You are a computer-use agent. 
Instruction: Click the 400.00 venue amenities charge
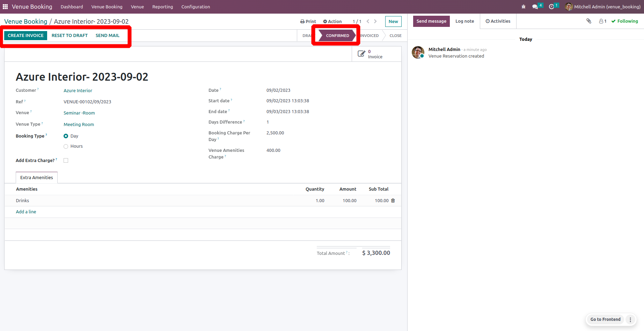click(x=273, y=150)
